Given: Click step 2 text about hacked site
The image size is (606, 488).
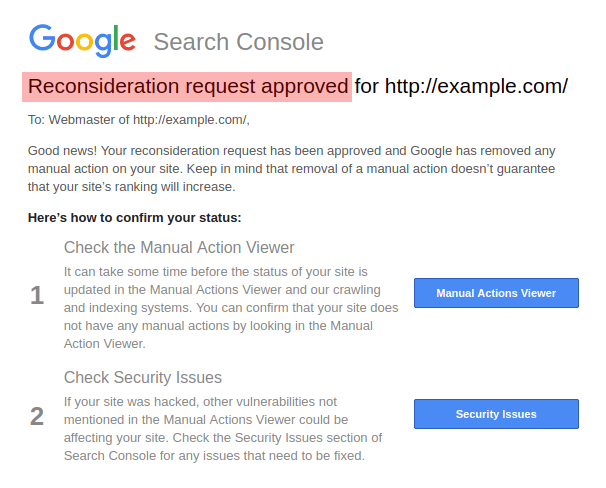Looking at the screenshot, I should point(200,402).
